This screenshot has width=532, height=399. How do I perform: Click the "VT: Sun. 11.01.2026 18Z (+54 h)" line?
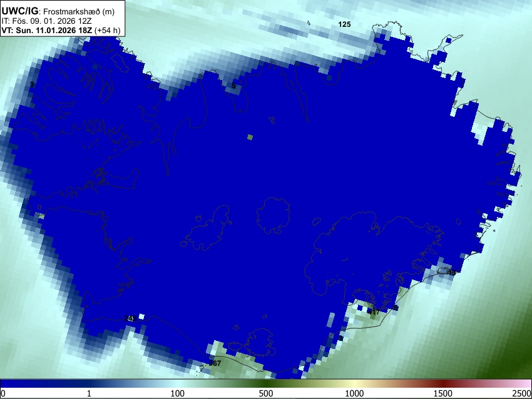(x=61, y=30)
